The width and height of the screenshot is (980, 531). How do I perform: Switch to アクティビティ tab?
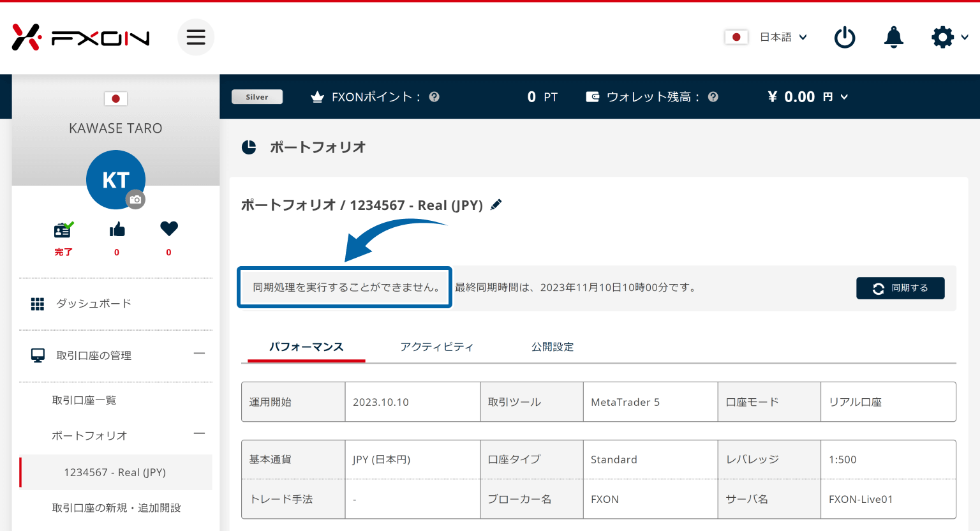(x=437, y=347)
